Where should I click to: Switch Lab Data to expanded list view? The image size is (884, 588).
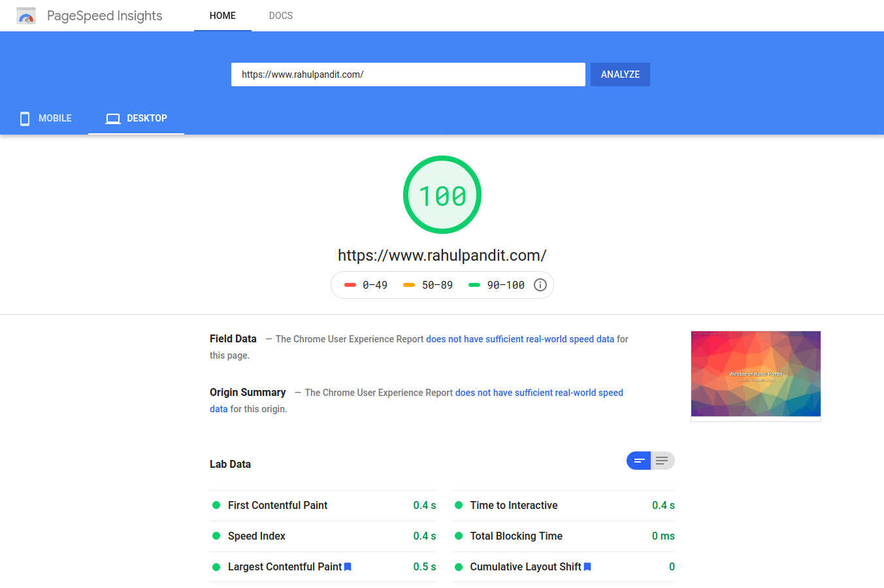tap(663, 461)
